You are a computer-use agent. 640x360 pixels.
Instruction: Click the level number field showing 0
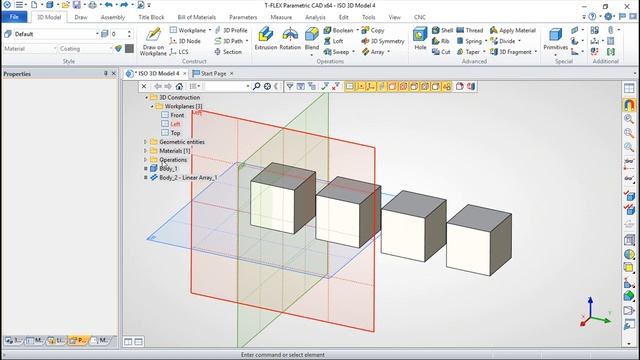(x=119, y=34)
